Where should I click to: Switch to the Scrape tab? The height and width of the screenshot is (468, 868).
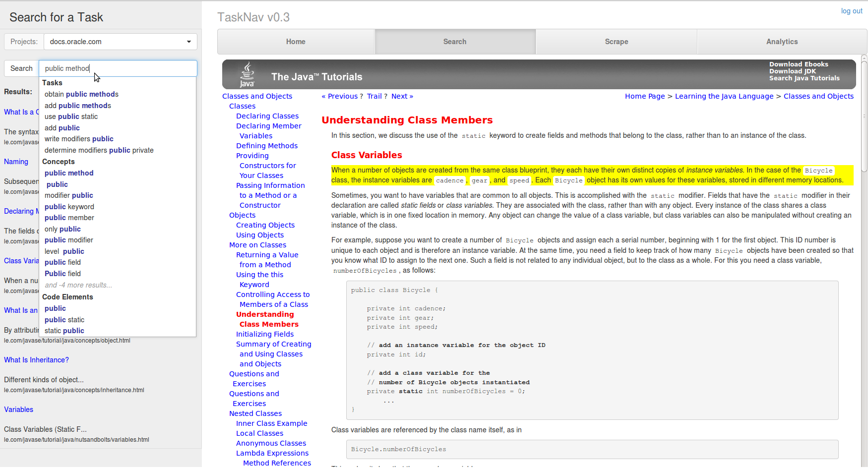tap(616, 42)
